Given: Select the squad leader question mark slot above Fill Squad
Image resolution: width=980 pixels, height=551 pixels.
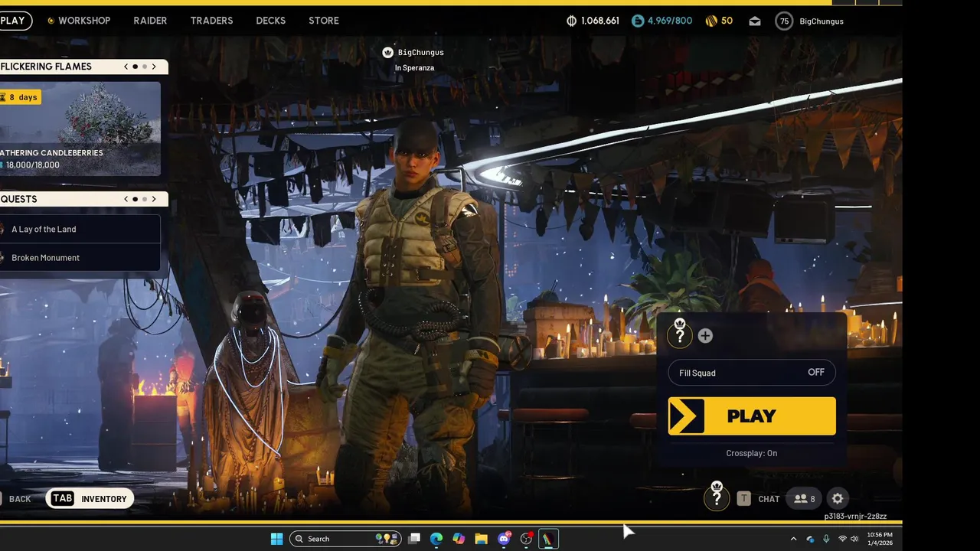Looking at the screenshot, I should click(x=679, y=334).
